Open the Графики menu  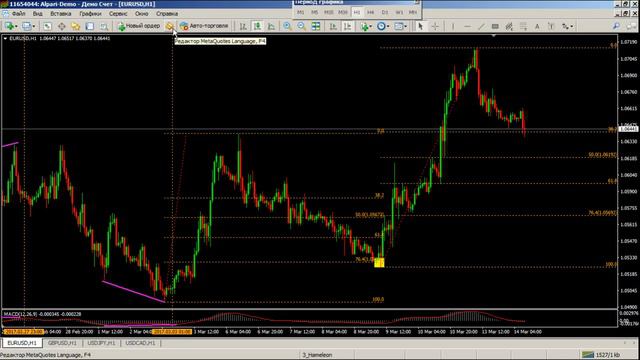(x=90, y=14)
